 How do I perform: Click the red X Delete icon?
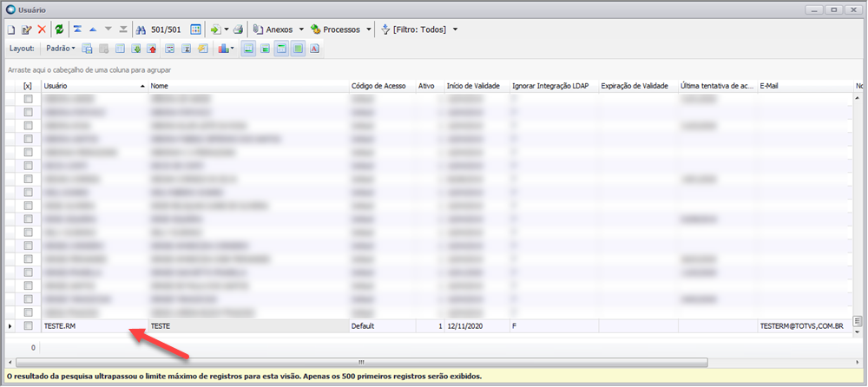[42, 30]
